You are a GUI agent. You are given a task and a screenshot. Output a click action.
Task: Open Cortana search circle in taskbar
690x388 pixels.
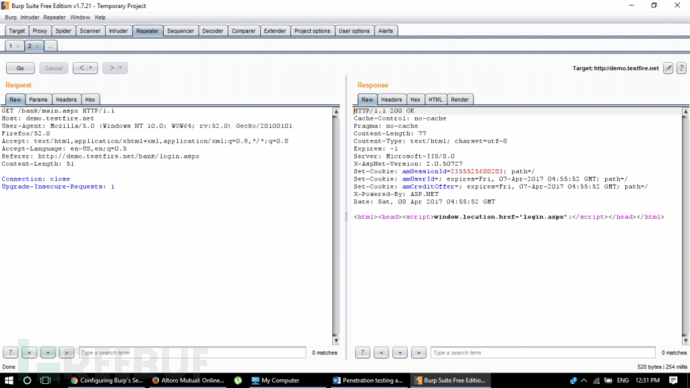point(27,381)
